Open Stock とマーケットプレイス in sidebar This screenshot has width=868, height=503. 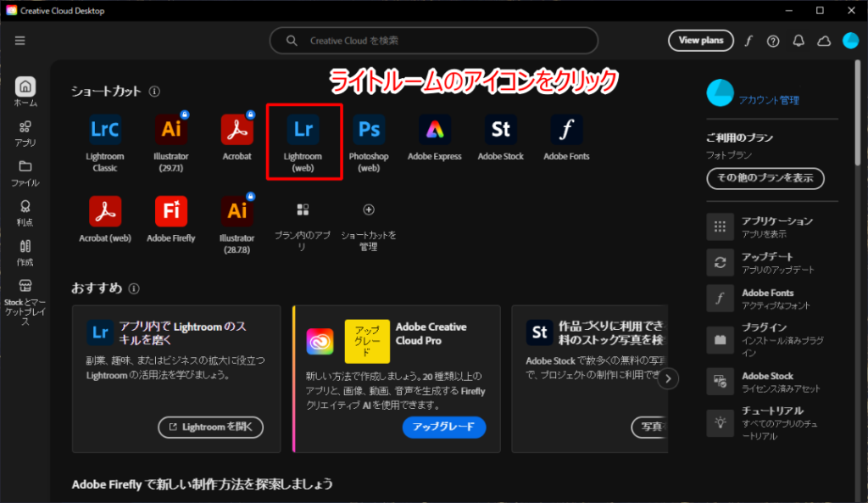(25, 302)
